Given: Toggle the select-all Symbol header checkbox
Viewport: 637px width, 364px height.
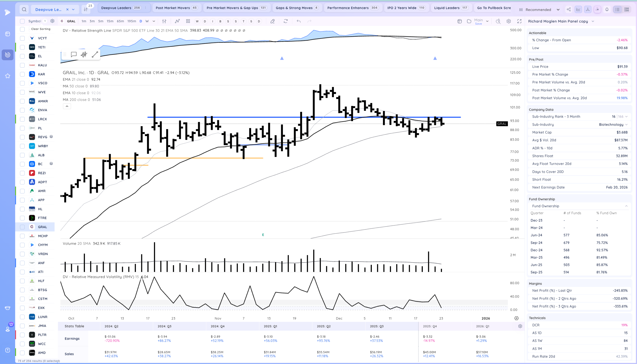Looking at the screenshot, I should click(22, 21).
